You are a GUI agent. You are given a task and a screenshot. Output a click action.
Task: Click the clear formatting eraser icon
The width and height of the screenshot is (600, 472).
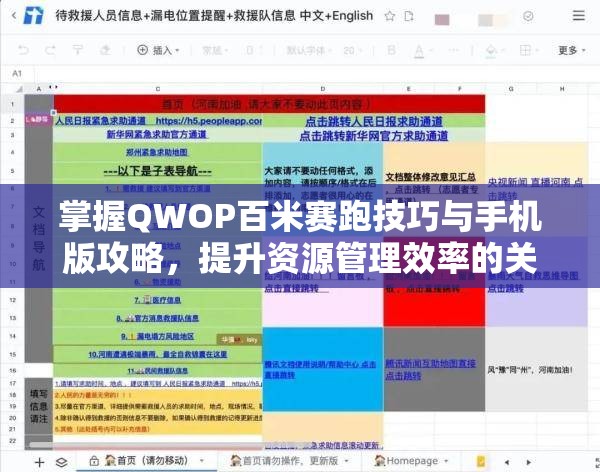click(105, 50)
